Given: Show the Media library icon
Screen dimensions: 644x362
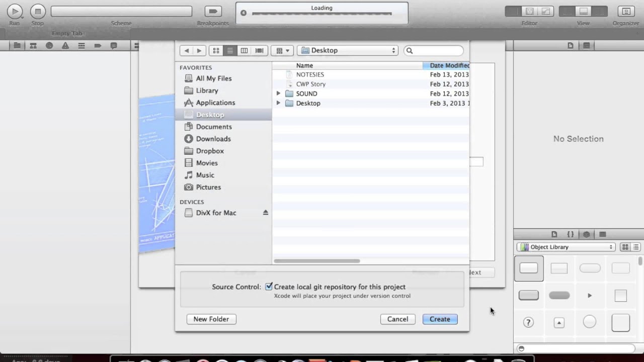Looking at the screenshot, I should (603, 234).
